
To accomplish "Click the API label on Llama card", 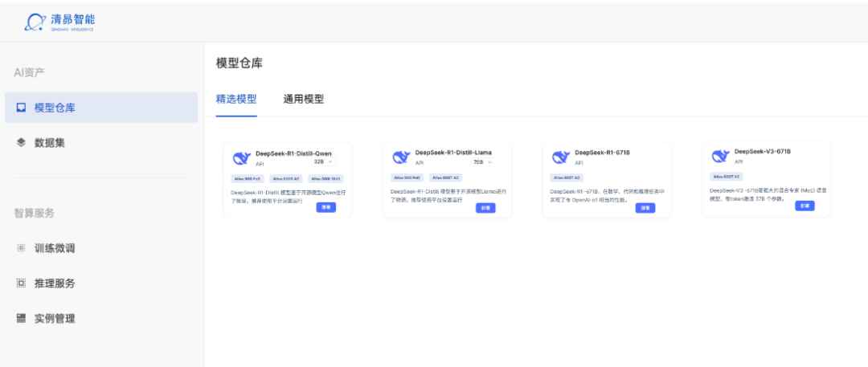I will tap(419, 163).
